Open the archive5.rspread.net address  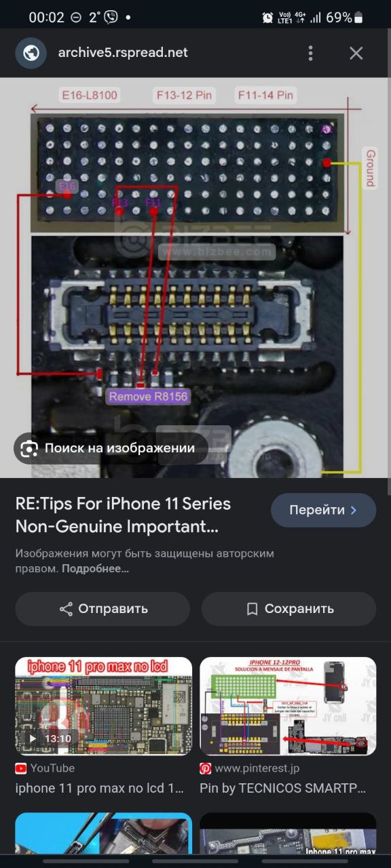123,53
